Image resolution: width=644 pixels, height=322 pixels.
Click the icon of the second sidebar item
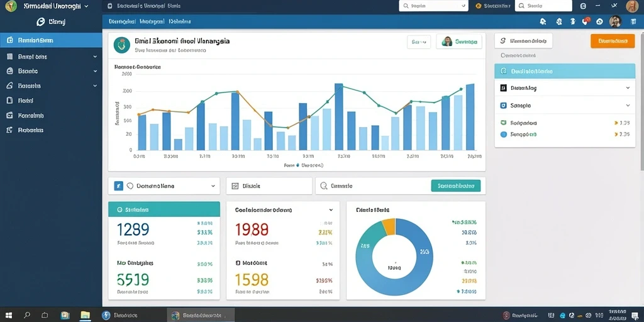coord(10,57)
